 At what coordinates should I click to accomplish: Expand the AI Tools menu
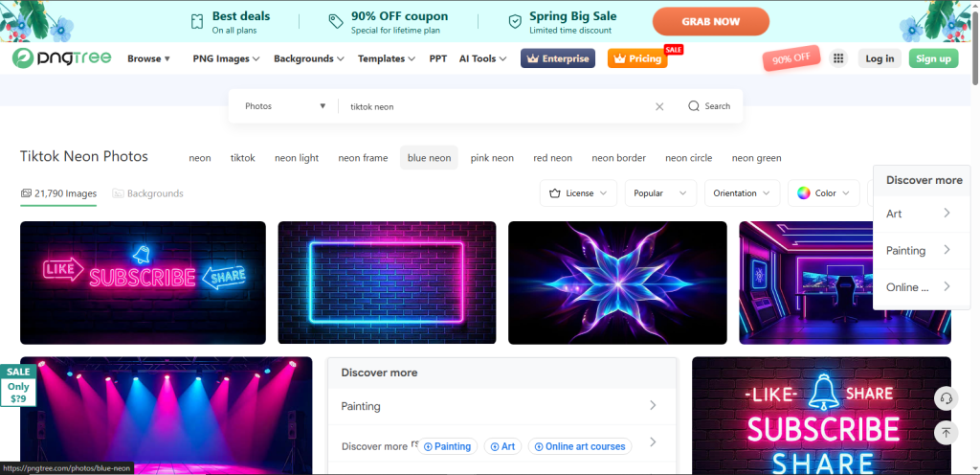[482, 58]
